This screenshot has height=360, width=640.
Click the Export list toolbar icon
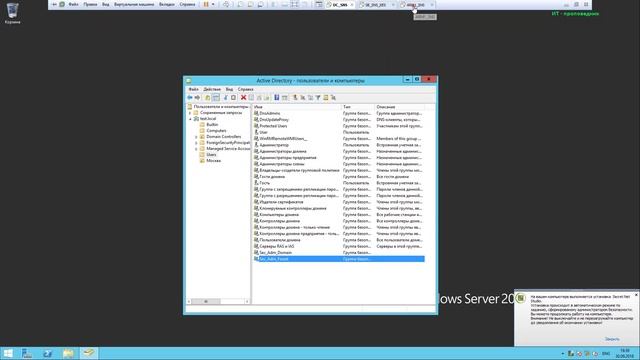tap(267, 98)
